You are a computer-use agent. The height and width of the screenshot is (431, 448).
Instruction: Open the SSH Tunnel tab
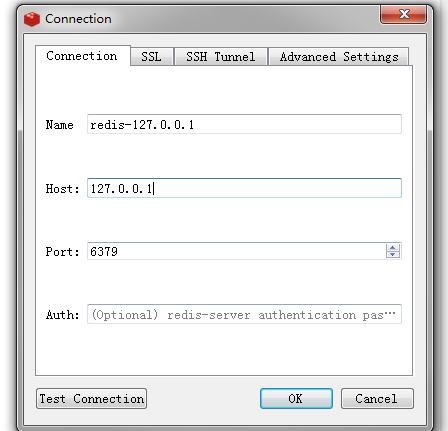[221, 57]
